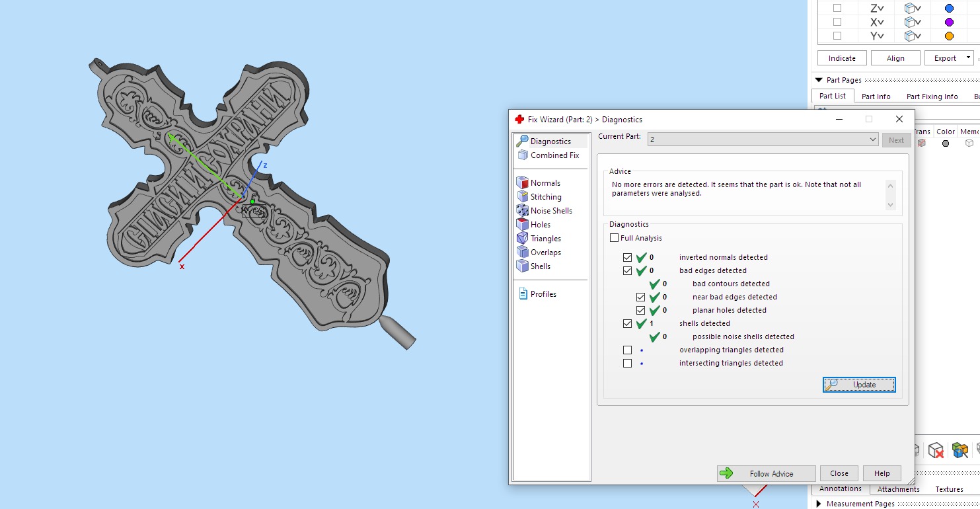Click the transparency cube icon in part list
This screenshot has width=980, height=509.
(x=922, y=143)
